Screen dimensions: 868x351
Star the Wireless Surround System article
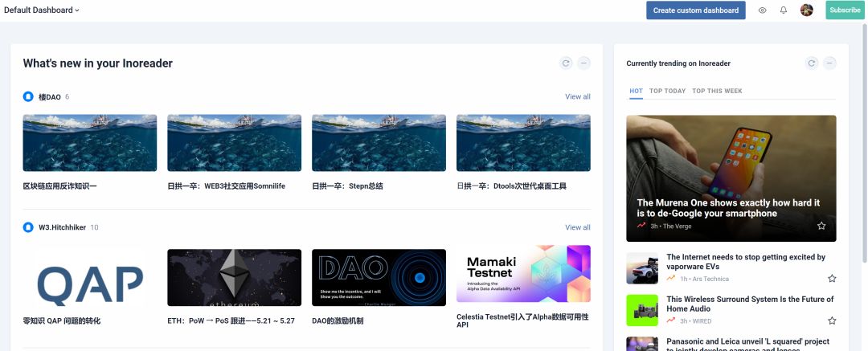(x=832, y=320)
